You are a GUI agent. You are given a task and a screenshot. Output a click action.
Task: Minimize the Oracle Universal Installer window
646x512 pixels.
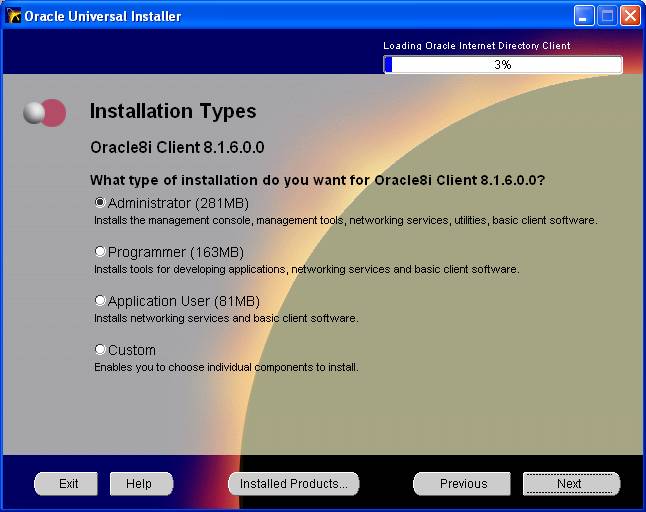(584, 16)
